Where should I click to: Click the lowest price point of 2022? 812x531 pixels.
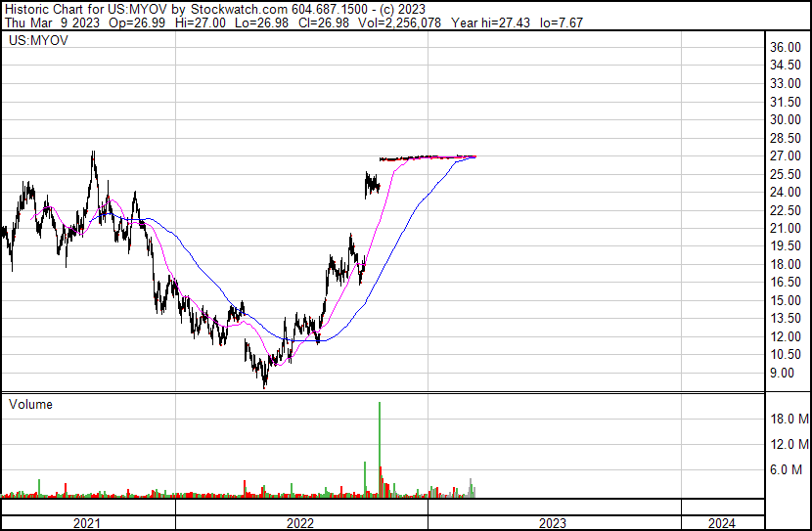264,386
